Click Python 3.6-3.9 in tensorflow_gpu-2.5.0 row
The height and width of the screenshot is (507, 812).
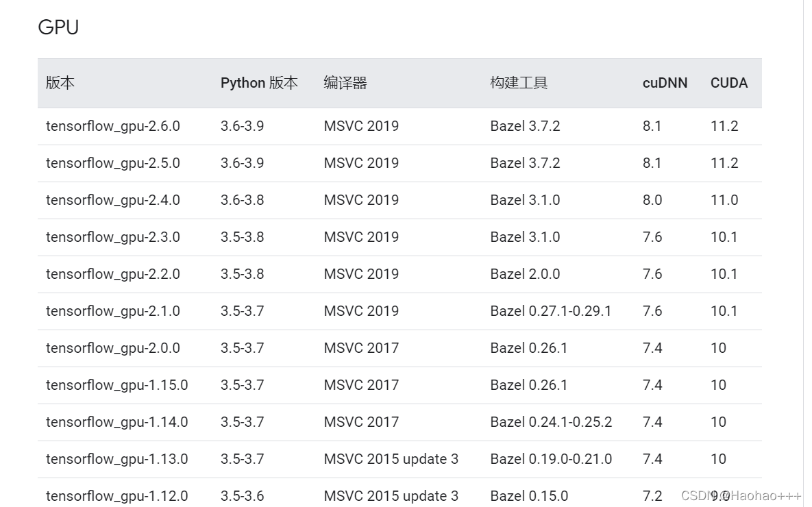point(243,163)
